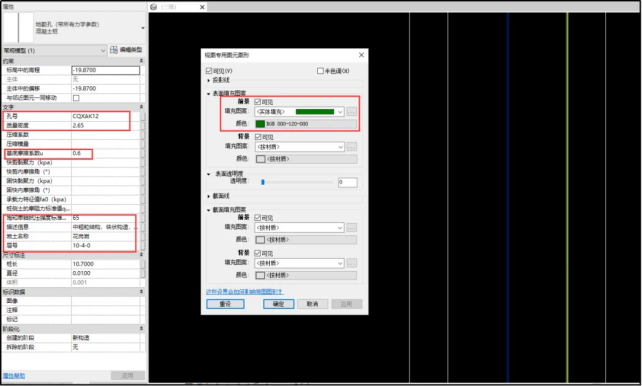Viewport: 642px width, 386px height.
Task: Click the OK button in dialog
Action: (x=278, y=304)
